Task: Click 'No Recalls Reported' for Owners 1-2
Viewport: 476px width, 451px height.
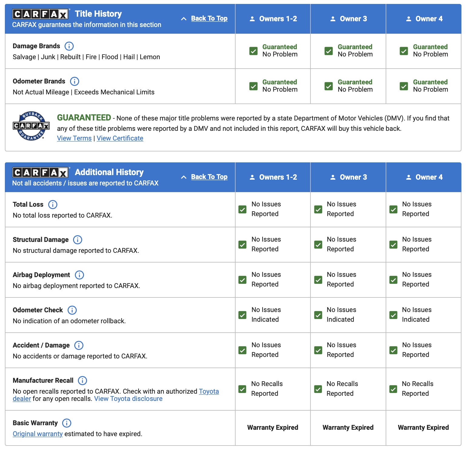Action: point(267,389)
